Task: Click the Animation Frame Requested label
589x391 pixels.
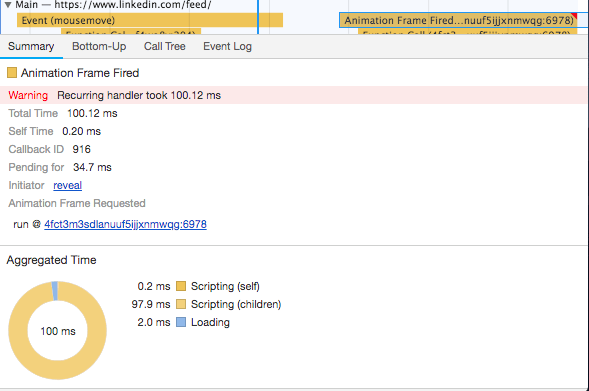Action: 77,204
